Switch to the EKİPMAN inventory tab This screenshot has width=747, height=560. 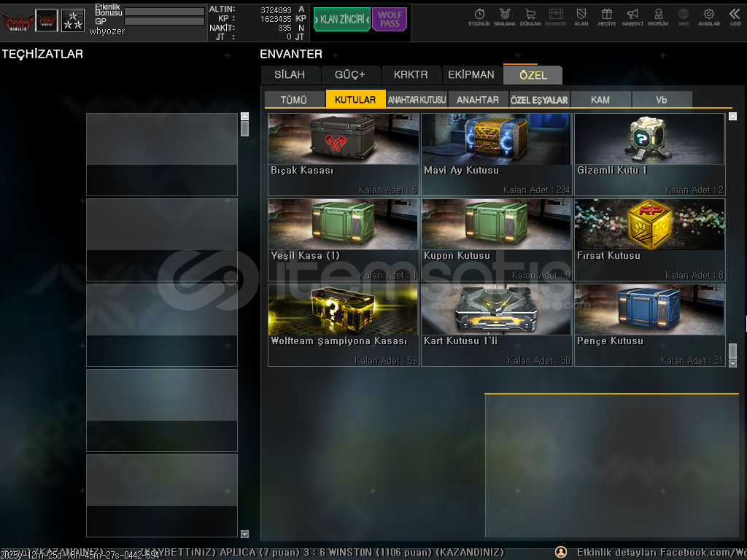[471, 75]
